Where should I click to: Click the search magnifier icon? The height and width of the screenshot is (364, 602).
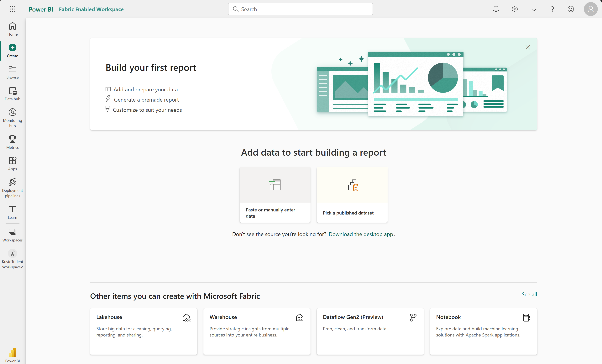point(236,9)
